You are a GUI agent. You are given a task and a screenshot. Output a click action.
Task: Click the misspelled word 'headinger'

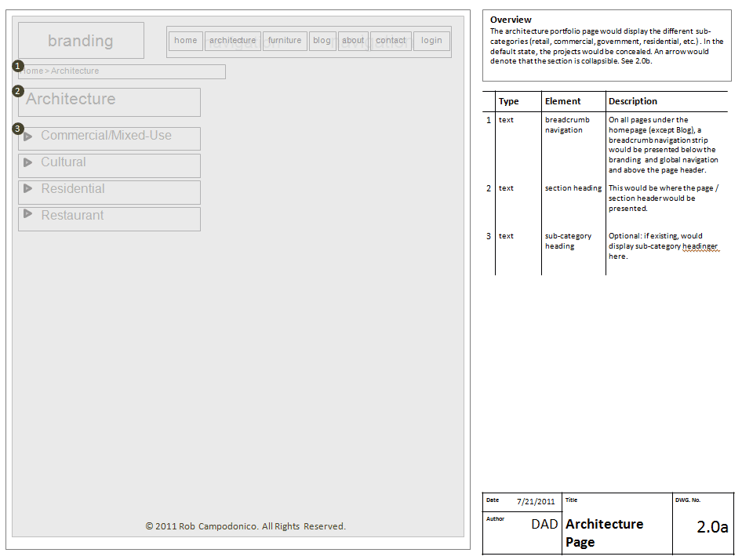pyautogui.click(x=700, y=246)
